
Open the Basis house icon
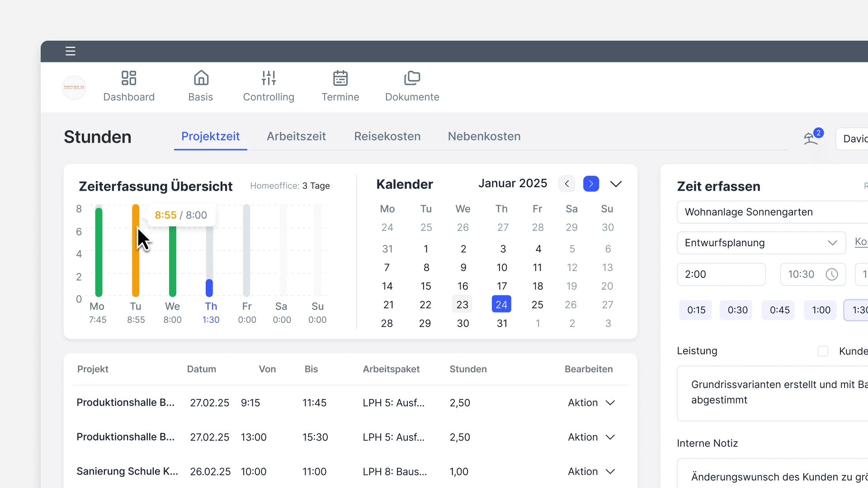pyautogui.click(x=201, y=78)
